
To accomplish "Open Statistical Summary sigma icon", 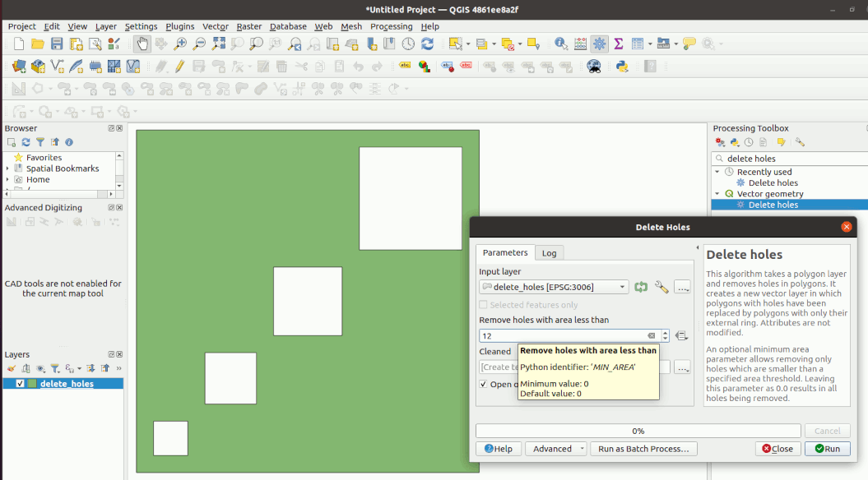I will point(619,44).
